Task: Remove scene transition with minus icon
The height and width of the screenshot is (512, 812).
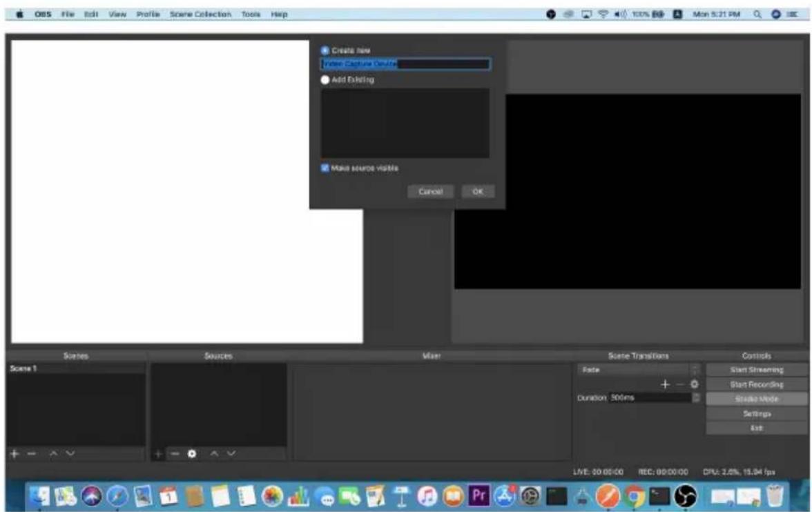Action: point(681,384)
